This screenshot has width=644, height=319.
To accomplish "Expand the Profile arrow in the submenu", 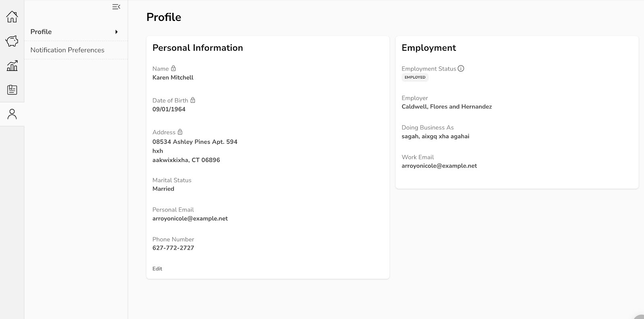I will pos(116,32).
